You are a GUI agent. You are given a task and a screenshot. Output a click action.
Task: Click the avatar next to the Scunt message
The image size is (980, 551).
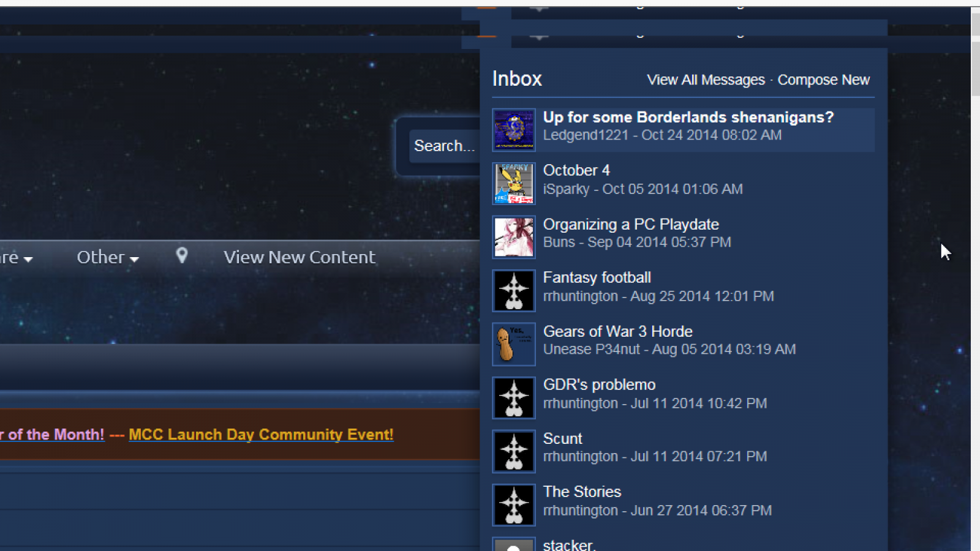pos(514,451)
